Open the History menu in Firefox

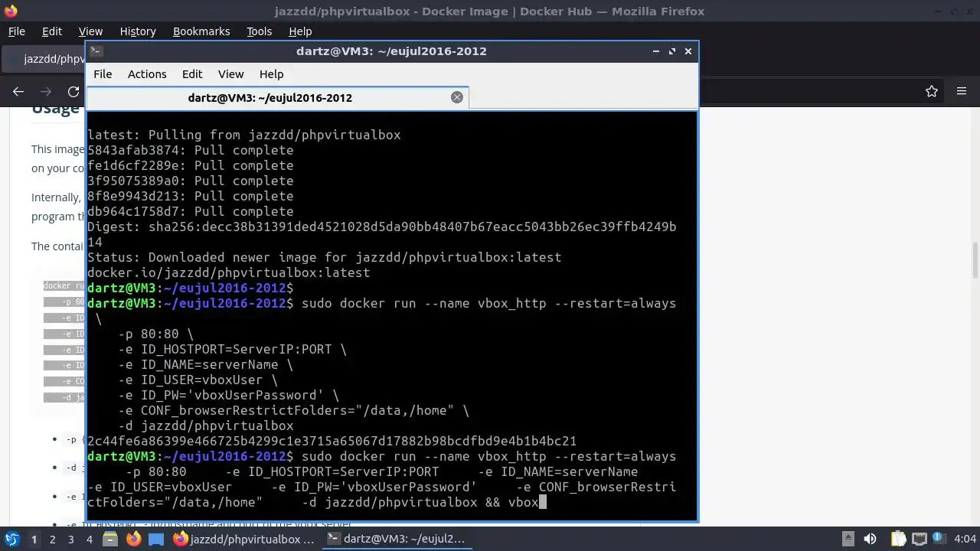pos(138,31)
